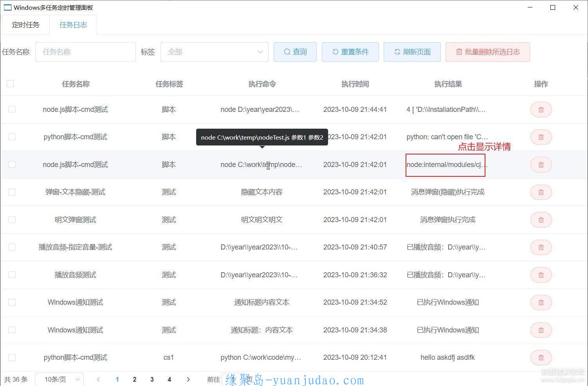The image size is (588, 386).
Task: Click the 查询 search button
Action: coord(295,52)
